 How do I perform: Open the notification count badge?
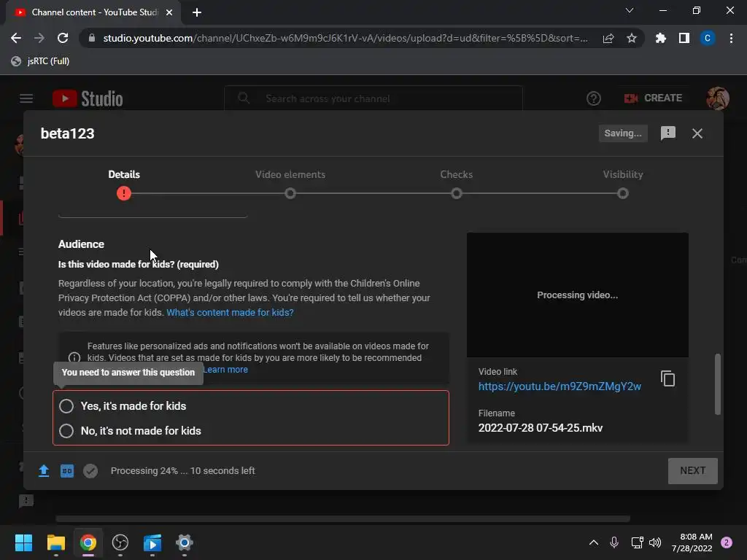point(727,542)
